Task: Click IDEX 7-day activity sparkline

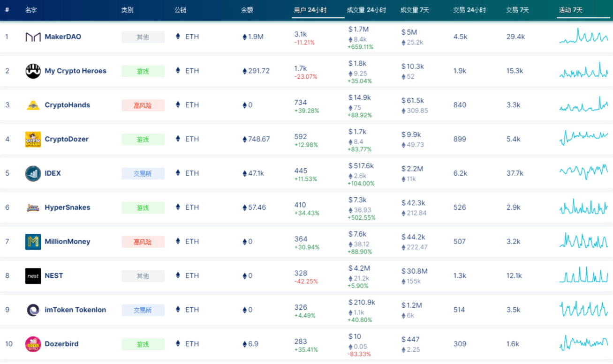Action: coord(583,172)
